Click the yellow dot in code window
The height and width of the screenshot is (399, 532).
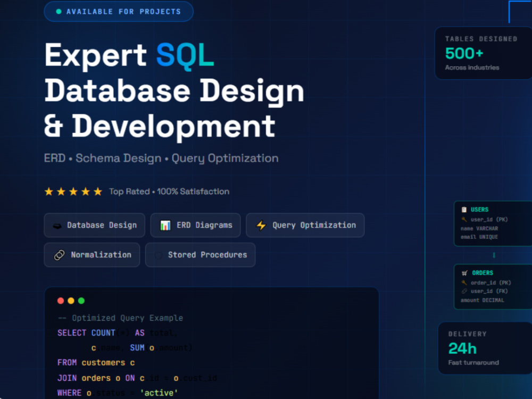coord(71,301)
